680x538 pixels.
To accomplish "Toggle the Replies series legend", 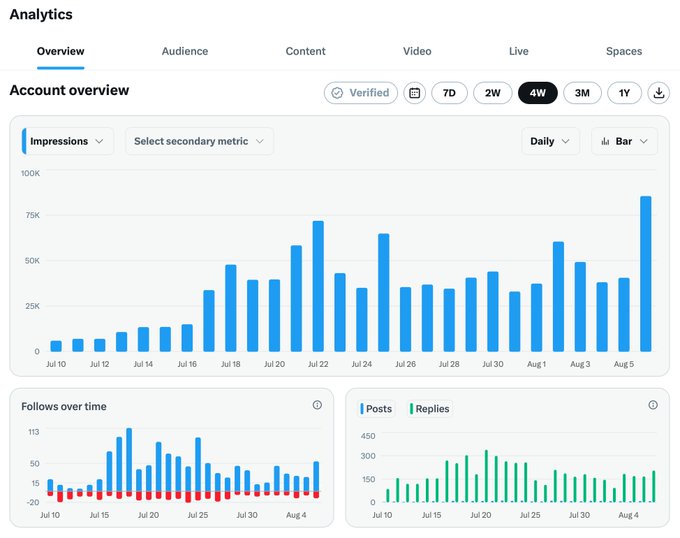I will click(x=429, y=409).
